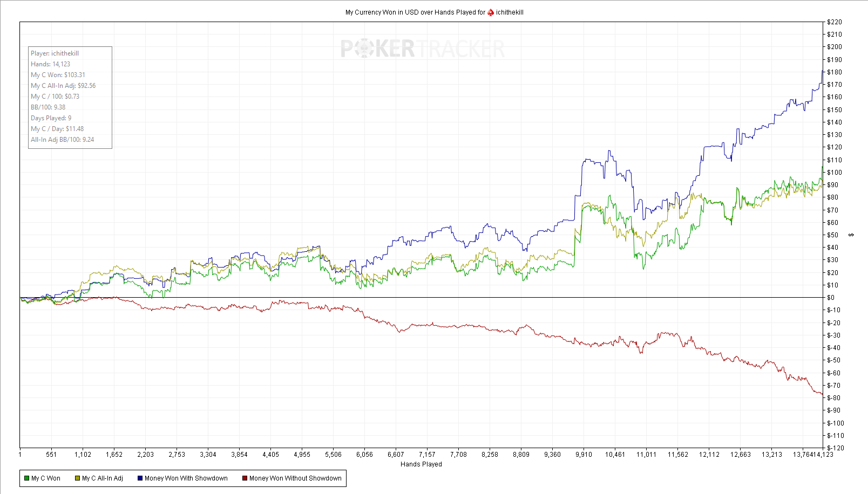Click the '$50' y-axis tick label
The image size is (868, 494).
833,235
